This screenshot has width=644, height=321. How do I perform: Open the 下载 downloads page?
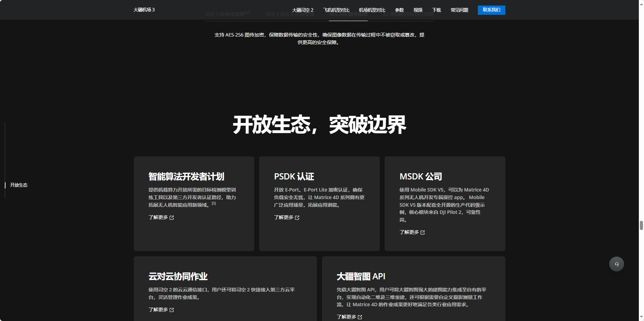[436, 10]
